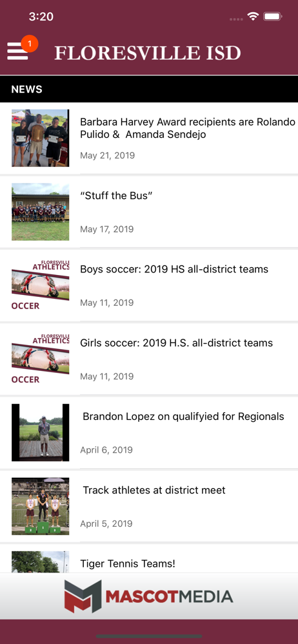Screen dimensions: 298x644
Task: Open the Barbara Harvey Award photo thumbnail
Action: point(41,138)
